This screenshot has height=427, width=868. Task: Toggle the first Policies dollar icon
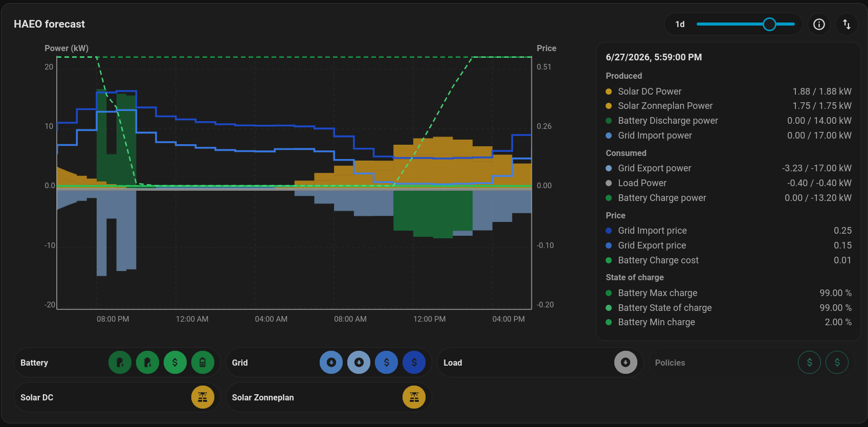[809, 363]
